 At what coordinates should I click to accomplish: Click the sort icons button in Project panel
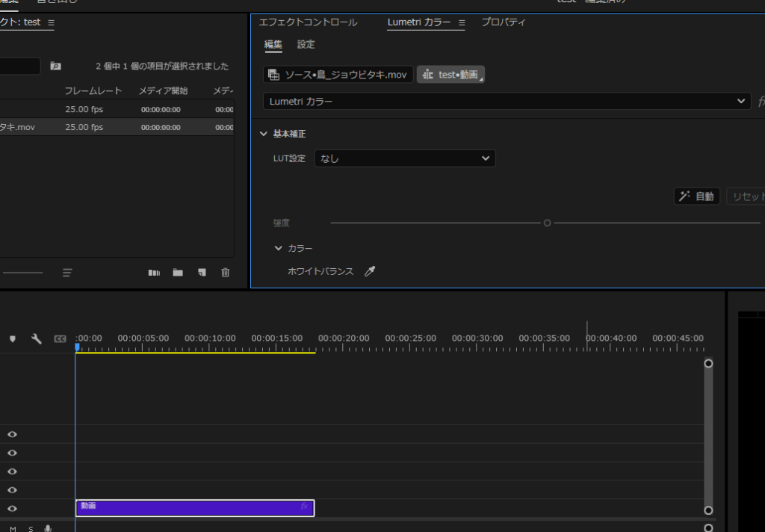67,272
